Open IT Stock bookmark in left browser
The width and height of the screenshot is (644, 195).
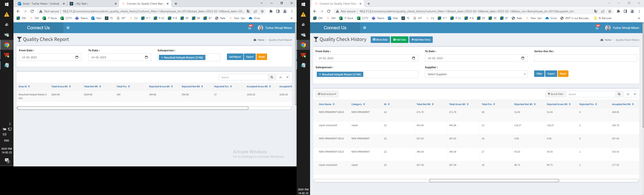pyautogui.click(x=50, y=18)
